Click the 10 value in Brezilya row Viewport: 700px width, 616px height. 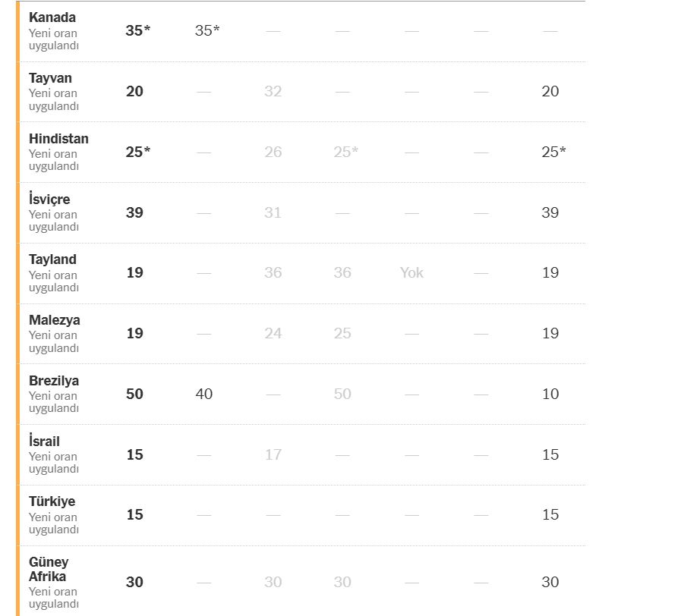point(550,394)
